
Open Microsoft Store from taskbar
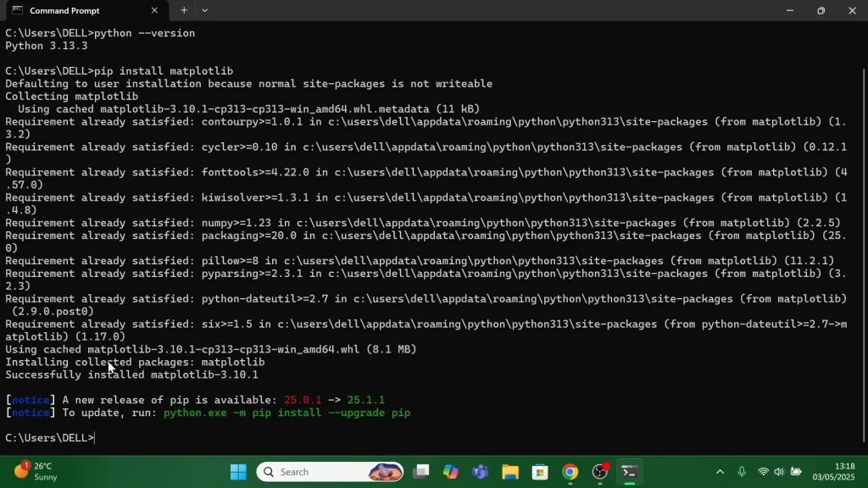coord(540,472)
